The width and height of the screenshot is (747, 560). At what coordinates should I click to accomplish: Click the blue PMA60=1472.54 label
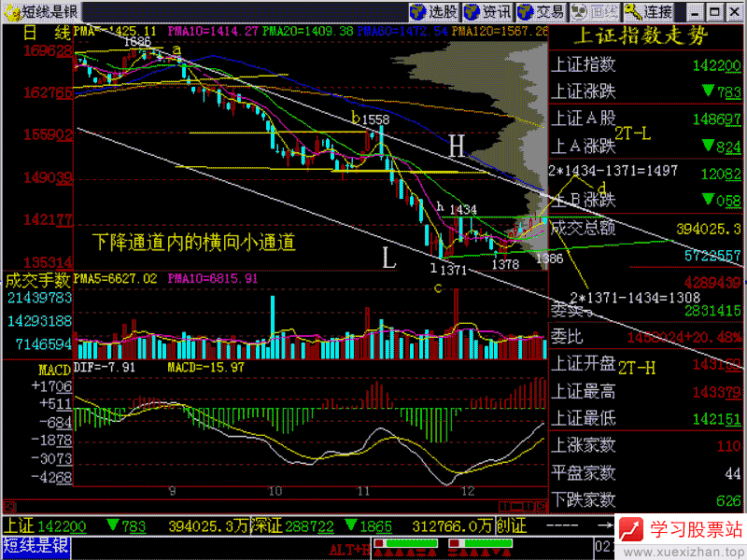click(x=402, y=32)
